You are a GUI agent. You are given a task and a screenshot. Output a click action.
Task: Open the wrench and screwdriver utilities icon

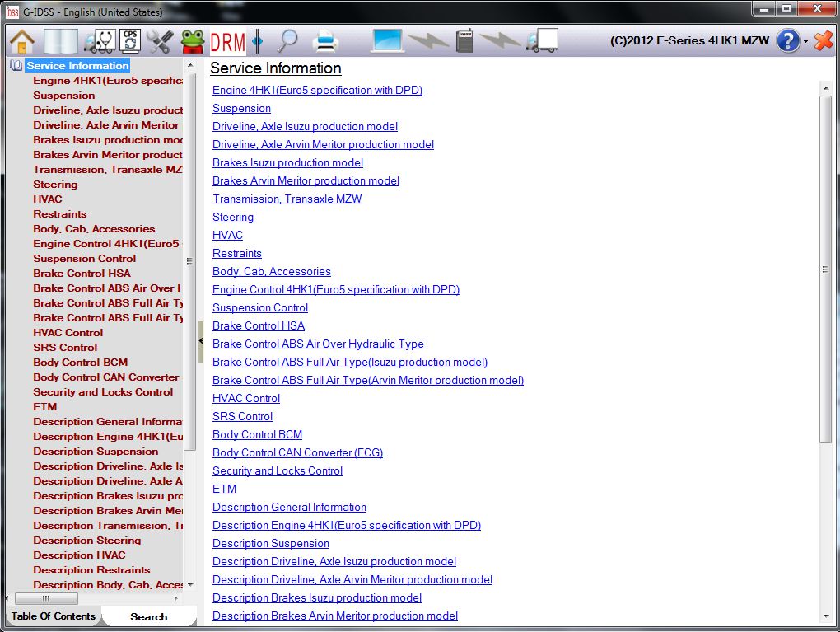[160, 40]
